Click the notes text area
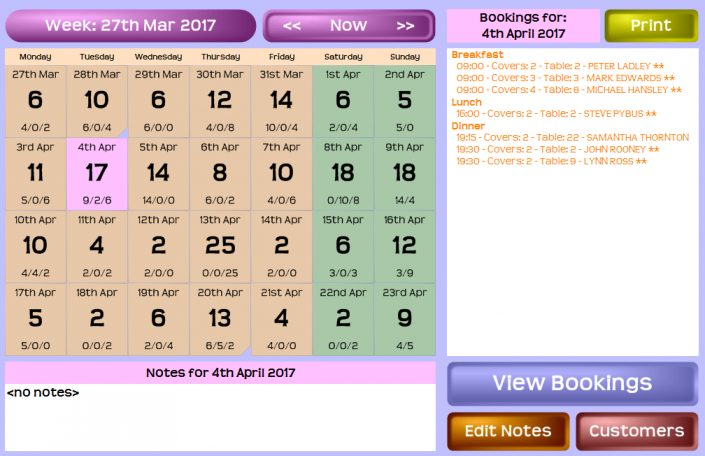 click(220, 417)
